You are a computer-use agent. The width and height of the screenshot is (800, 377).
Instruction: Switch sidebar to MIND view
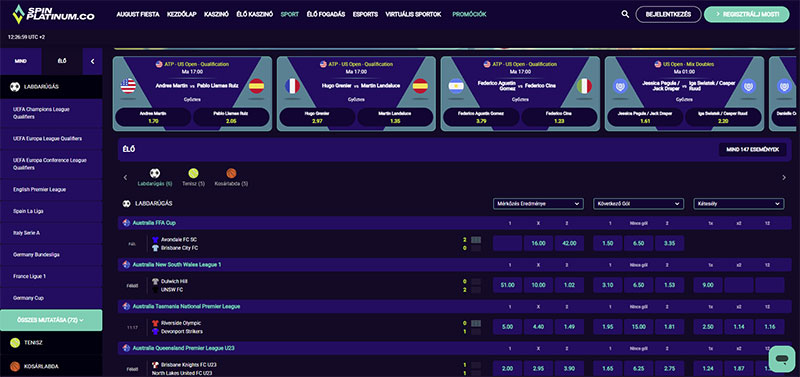[x=20, y=61]
